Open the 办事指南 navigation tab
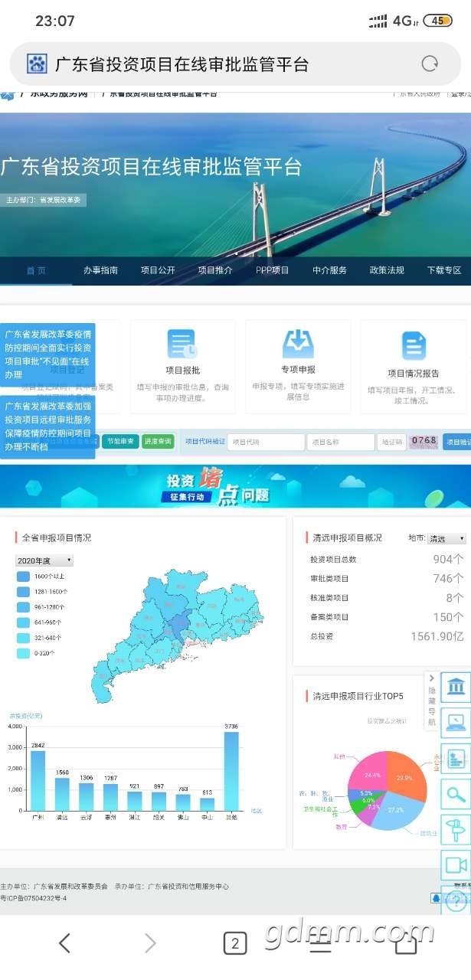 click(101, 270)
